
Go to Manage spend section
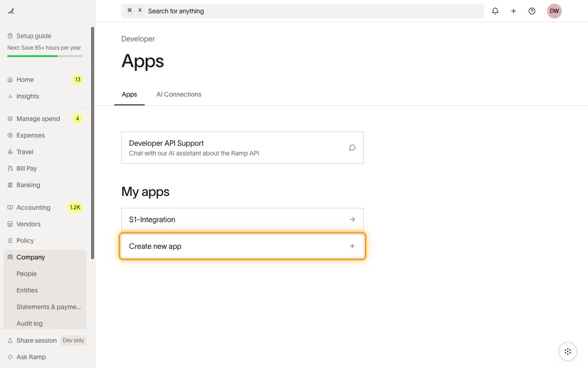(45, 119)
